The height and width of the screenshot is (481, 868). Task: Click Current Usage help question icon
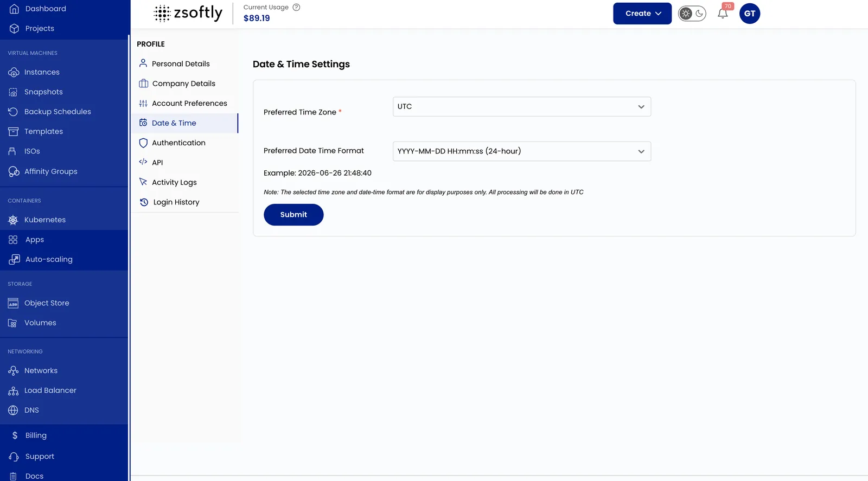[x=296, y=7]
